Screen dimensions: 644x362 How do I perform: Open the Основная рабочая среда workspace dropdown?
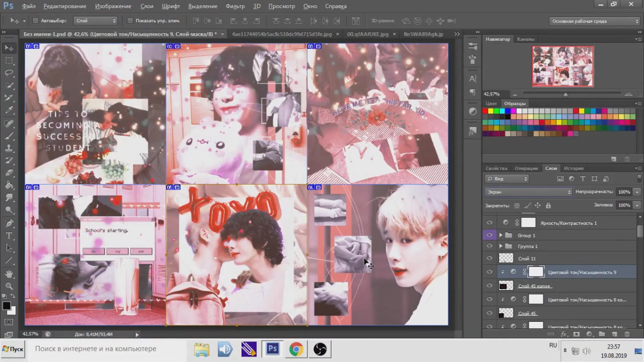tap(594, 21)
